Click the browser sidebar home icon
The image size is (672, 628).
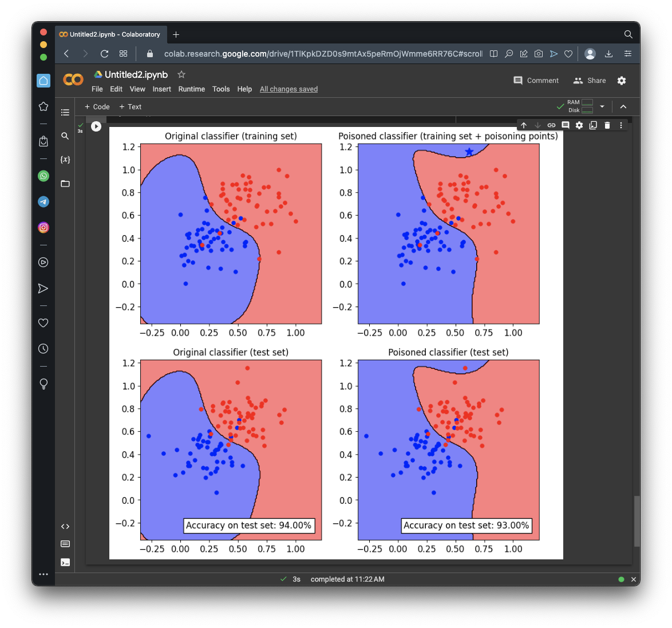point(44,81)
